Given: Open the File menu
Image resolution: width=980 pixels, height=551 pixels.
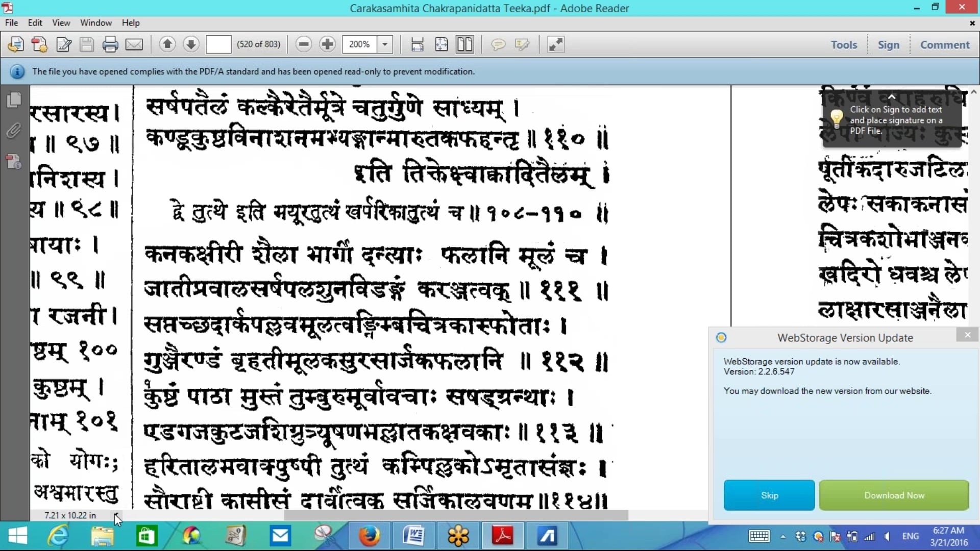Looking at the screenshot, I should (11, 23).
